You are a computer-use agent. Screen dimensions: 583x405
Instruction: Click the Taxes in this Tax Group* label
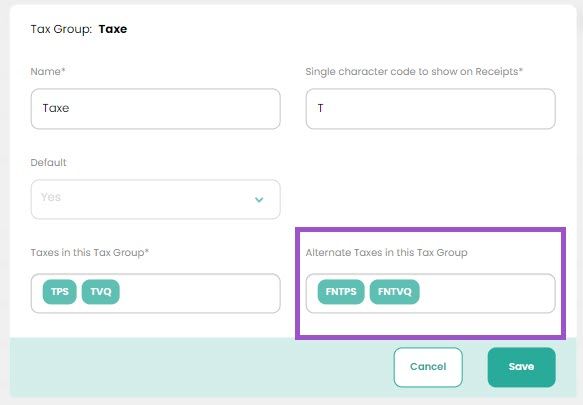(x=90, y=253)
